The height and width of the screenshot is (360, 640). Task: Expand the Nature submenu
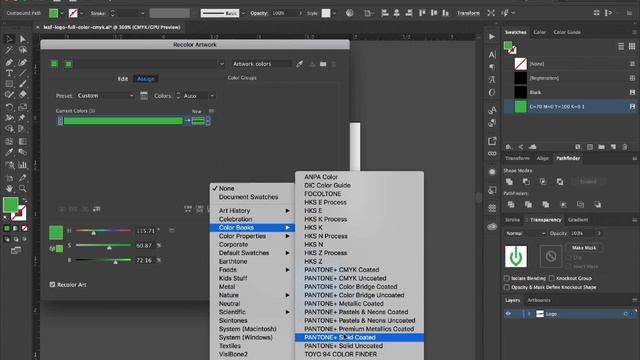coord(252,295)
